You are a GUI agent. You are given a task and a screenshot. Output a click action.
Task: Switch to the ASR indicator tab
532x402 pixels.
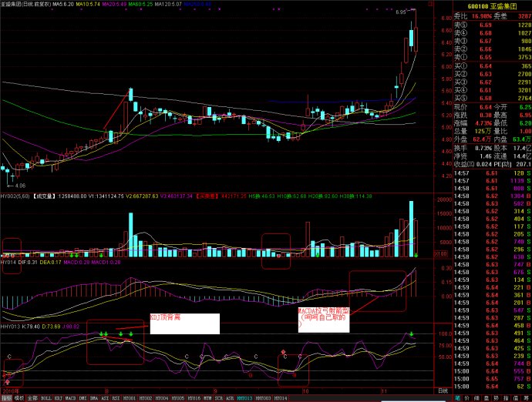tap(230, 398)
